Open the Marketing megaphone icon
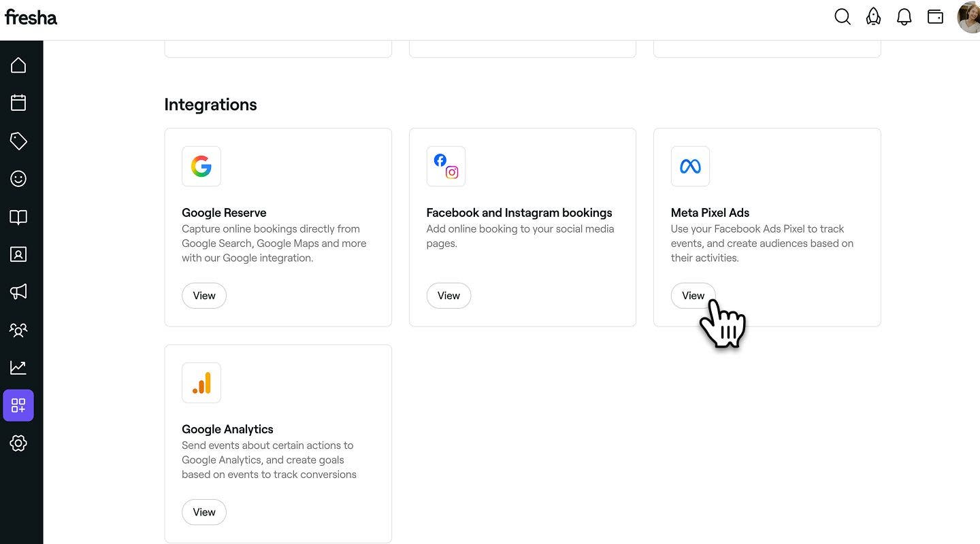 point(18,292)
